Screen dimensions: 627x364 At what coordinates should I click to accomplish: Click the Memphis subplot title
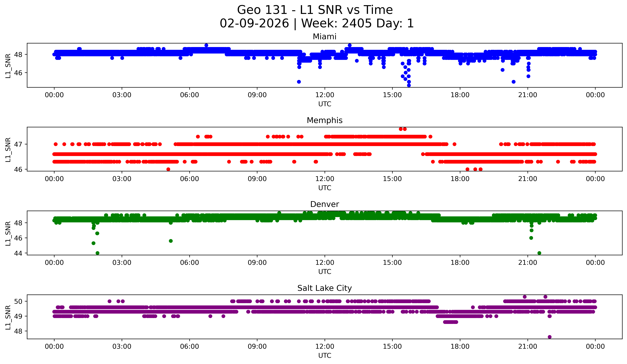[324, 120]
